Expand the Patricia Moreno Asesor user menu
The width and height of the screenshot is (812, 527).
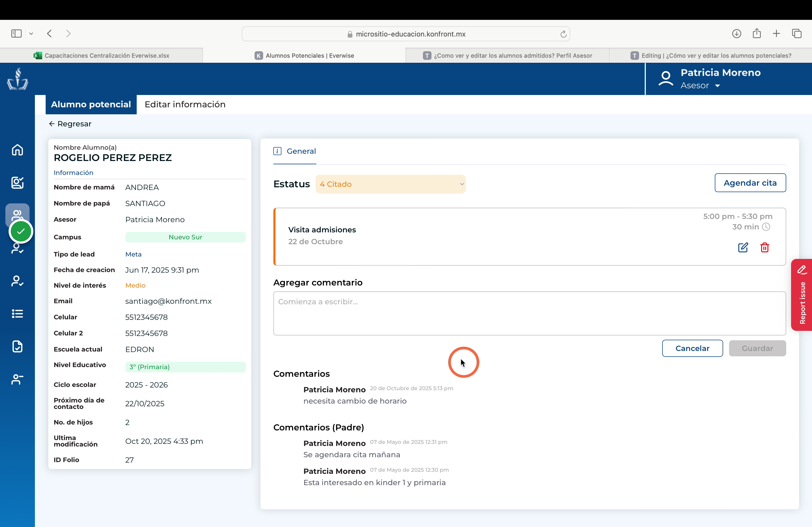click(717, 86)
